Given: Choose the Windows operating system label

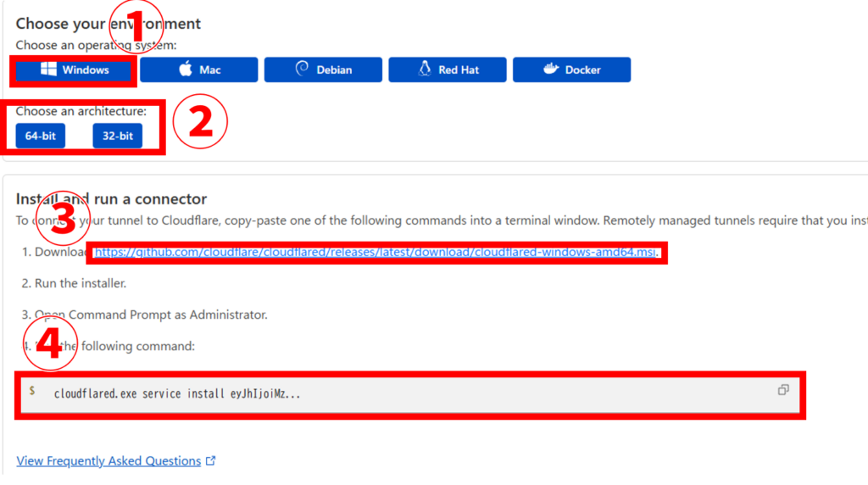Looking at the screenshot, I should [x=85, y=70].
